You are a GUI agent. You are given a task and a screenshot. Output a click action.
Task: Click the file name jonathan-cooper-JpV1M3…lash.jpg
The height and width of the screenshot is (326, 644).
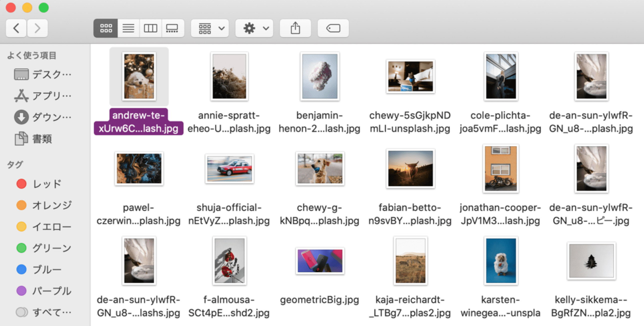[500, 214]
